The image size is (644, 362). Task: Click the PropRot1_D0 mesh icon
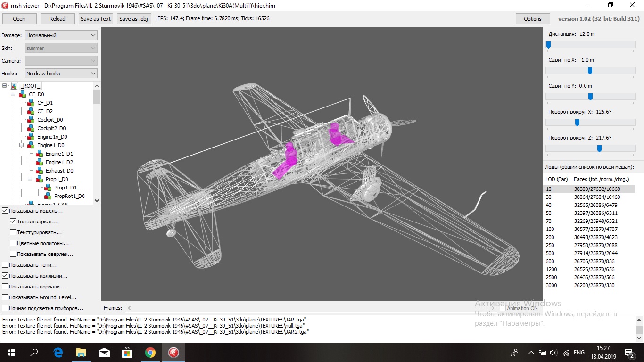click(48, 196)
